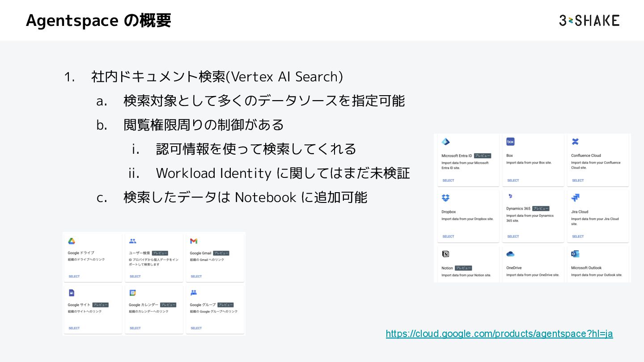
Task: Click the プレビュー badge beside Google サイト
Action: tap(101, 305)
